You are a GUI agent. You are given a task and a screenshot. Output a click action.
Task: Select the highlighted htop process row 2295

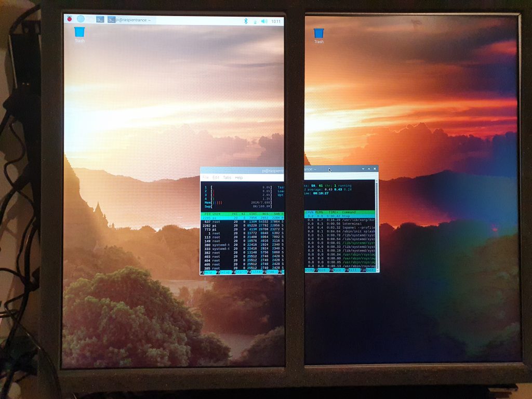point(242,218)
